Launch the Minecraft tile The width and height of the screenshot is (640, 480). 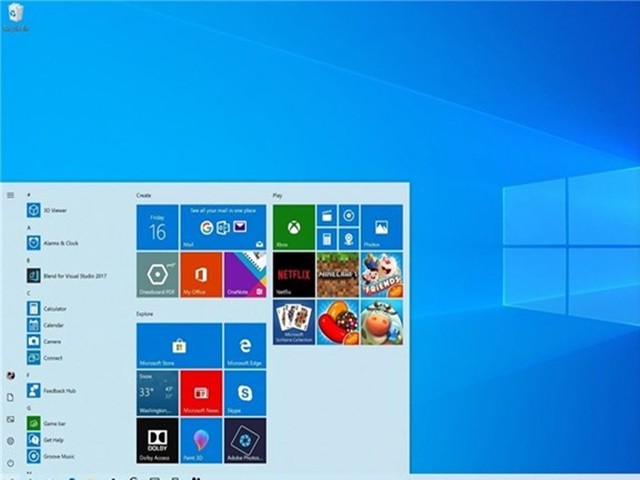pos(338,275)
